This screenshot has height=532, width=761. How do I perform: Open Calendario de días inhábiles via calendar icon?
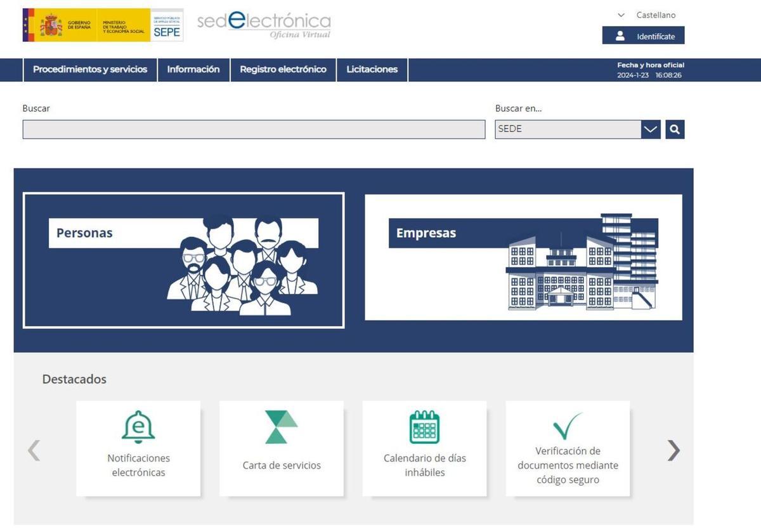tap(424, 427)
